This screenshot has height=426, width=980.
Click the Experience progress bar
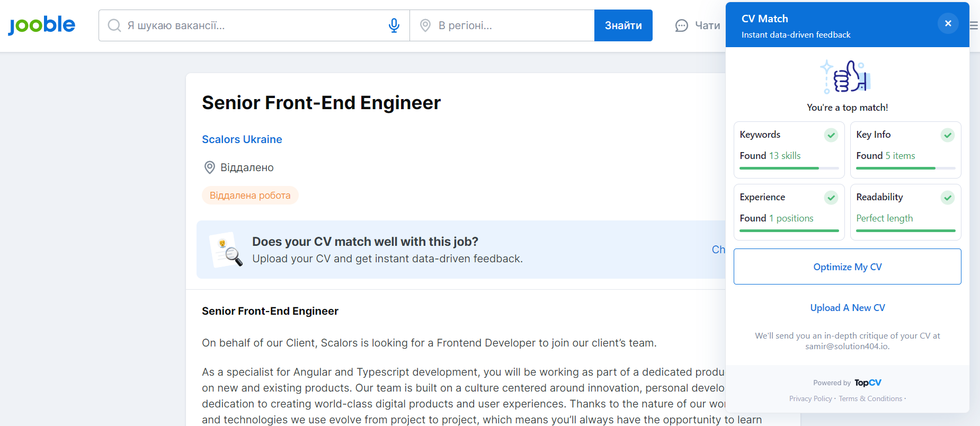[789, 230]
